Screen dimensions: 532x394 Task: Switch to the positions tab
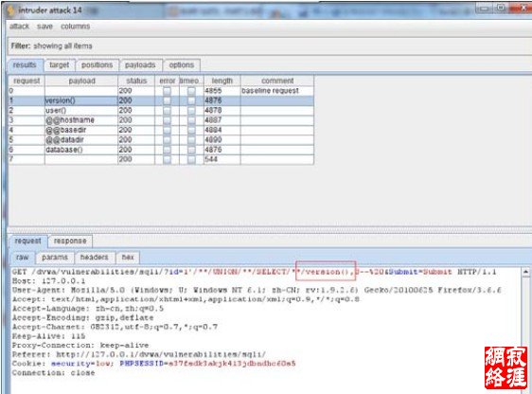[98, 65]
